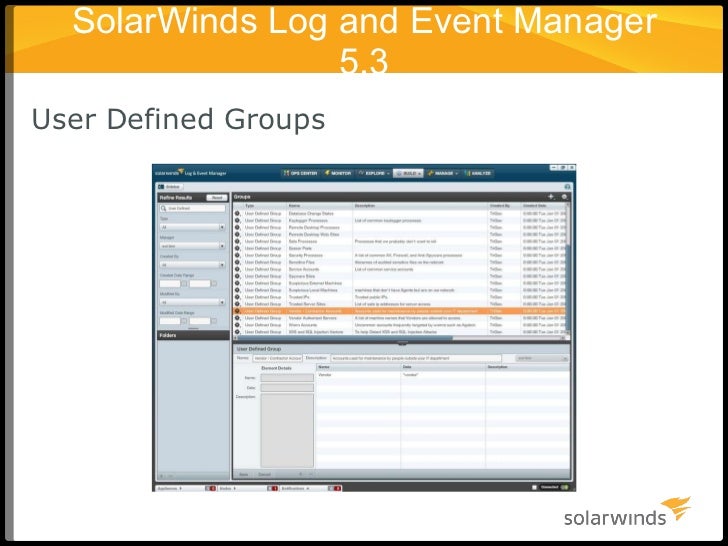Click gear icon for Suspicious External Machines row
This screenshot has width=728, height=546.
(237, 283)
